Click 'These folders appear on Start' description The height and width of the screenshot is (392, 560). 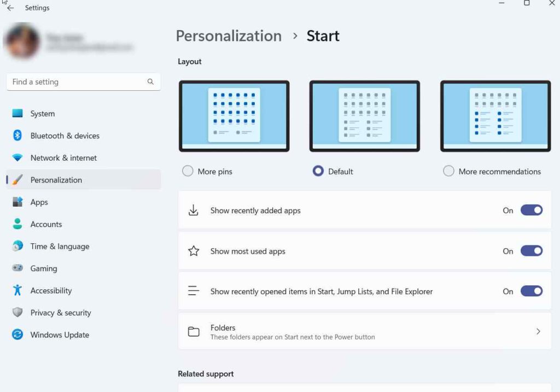(293, 337)
